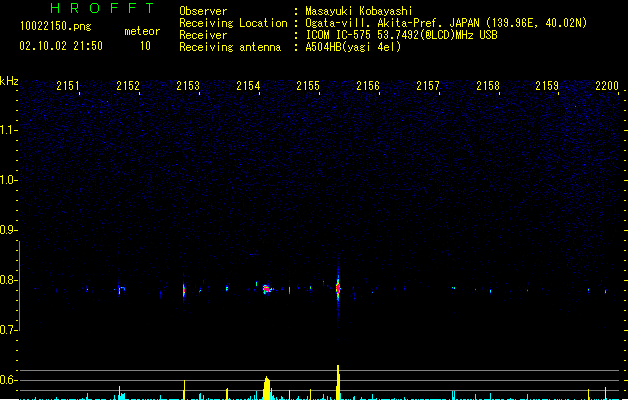Click time marker 2155
The width and height of the screenshot is (629, 400).
click(x=308, y=85)
